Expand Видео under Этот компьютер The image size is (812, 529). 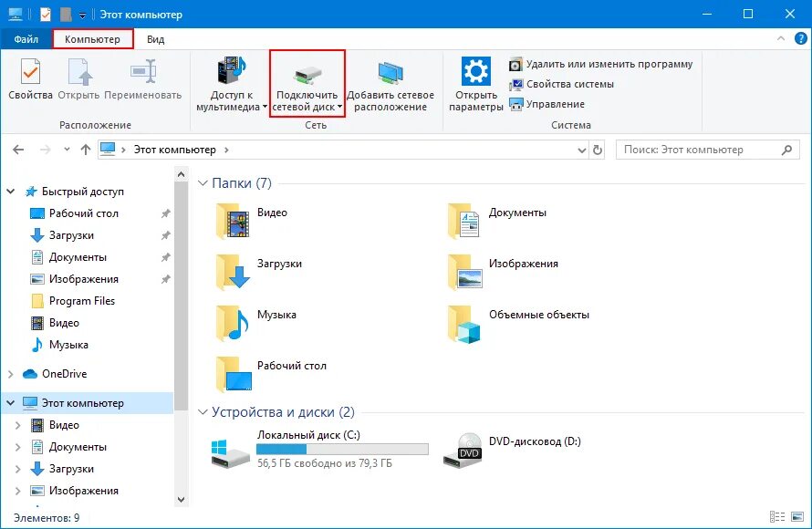click(18, 425)
